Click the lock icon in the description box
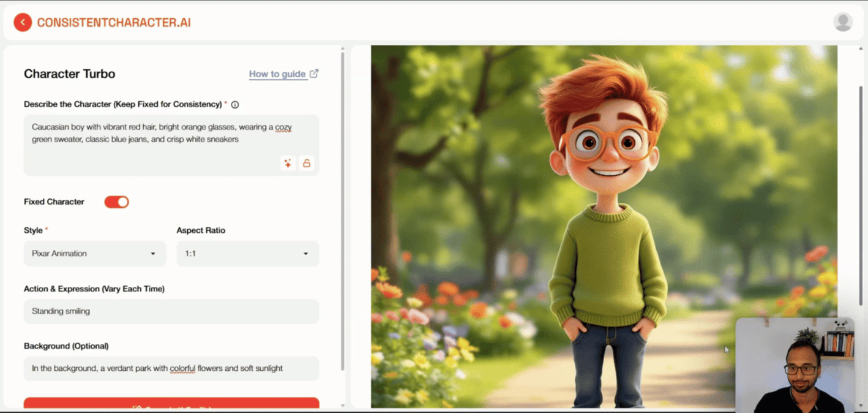 307,163
